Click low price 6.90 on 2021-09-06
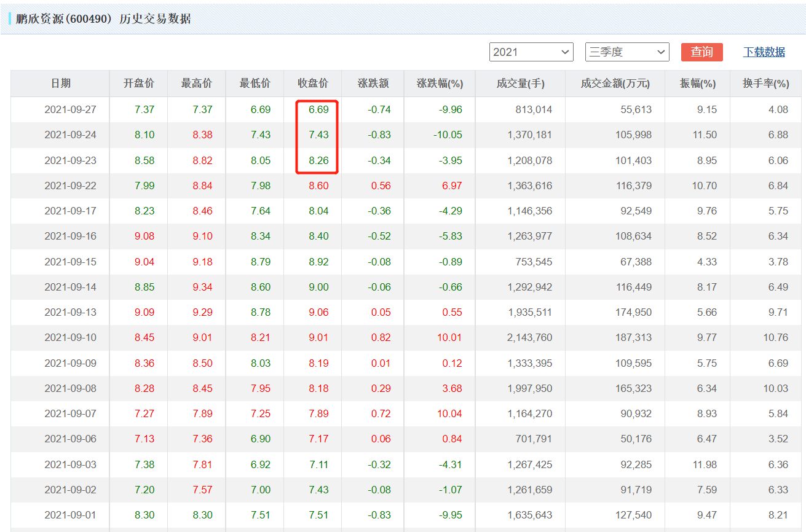 pyautogui.click(x=261, y=439)
